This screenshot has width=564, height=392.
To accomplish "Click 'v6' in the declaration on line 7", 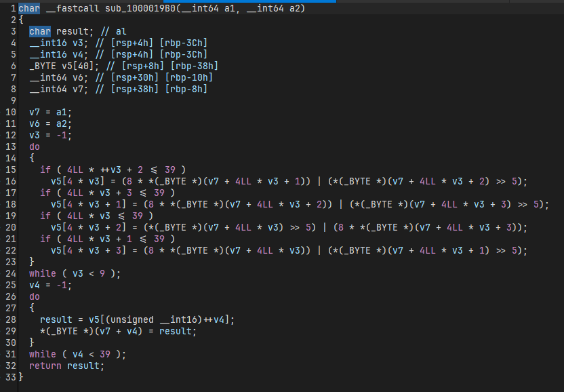I will pyautogui.click(x=78, y=77).
